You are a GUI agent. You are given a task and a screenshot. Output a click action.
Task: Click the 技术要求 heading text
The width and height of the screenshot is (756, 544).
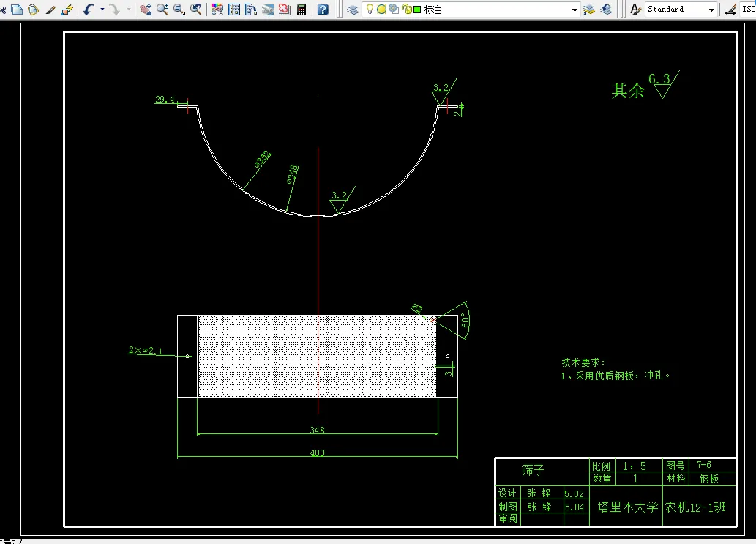pyautogui.click(x=583, y=362)
